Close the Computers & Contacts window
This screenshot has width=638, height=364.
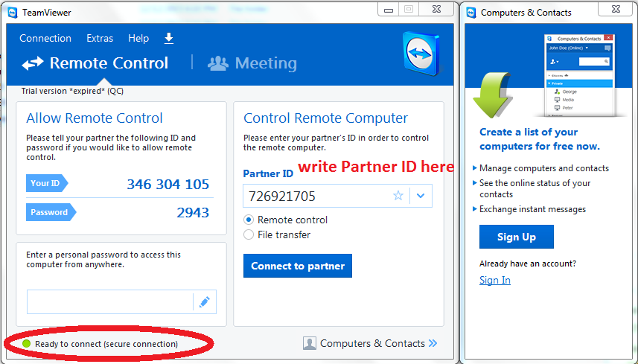pyautogui.click(x=616, y=10)
